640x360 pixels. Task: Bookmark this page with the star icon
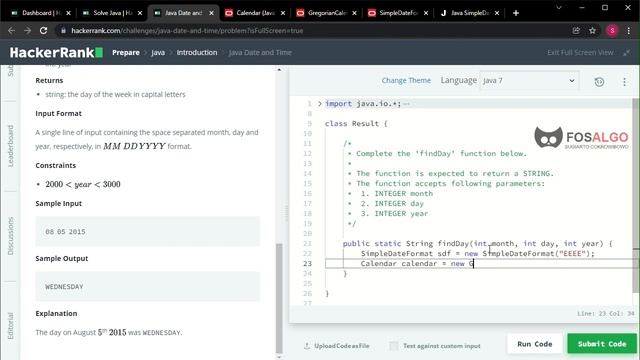(592, 31)
